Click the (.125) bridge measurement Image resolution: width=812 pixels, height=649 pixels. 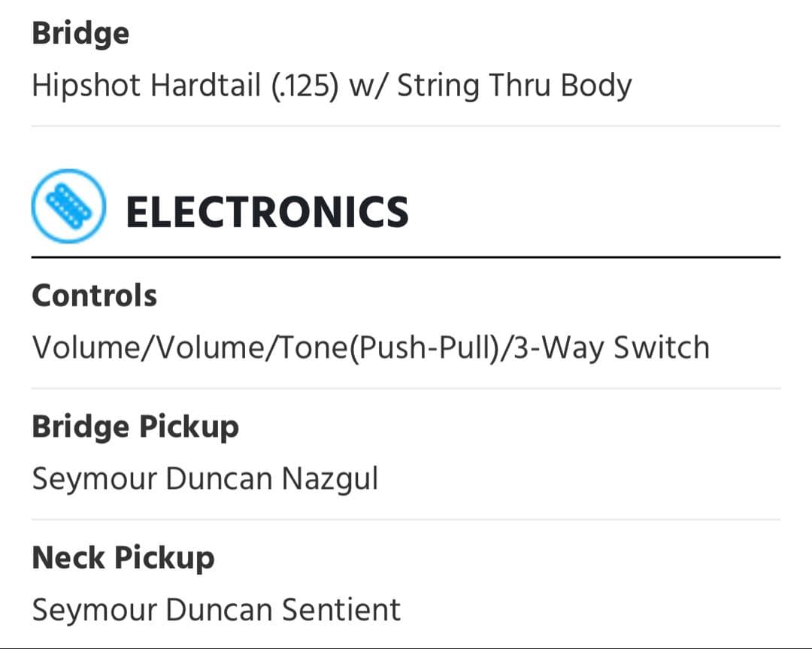coord(310,86)
